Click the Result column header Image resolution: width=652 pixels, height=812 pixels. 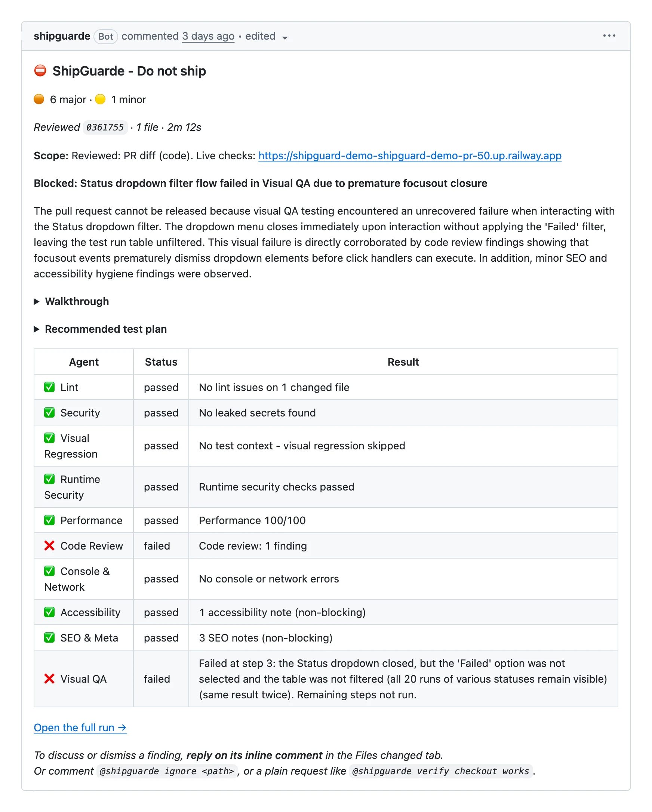click(403, 362)
